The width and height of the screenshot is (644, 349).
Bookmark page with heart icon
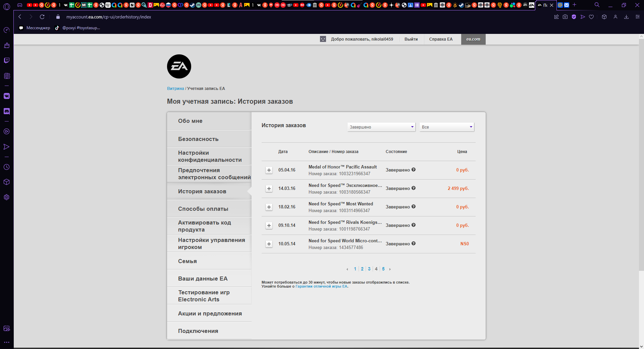591,17
